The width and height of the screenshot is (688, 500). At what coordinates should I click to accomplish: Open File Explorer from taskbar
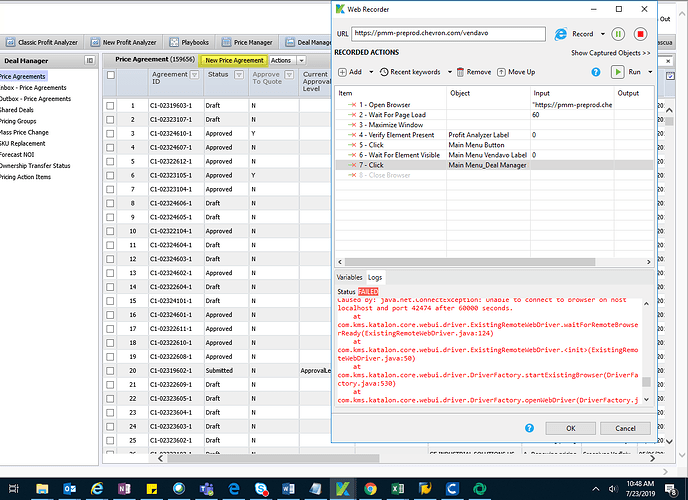coord(42,488)
